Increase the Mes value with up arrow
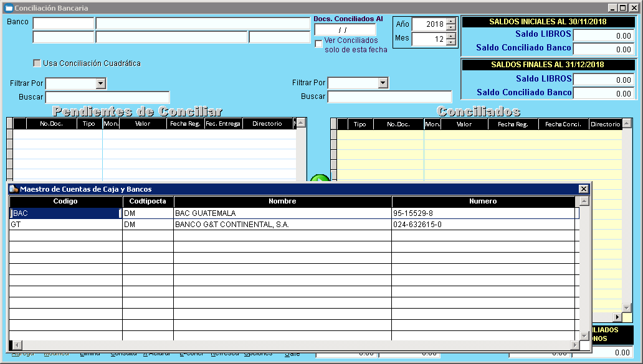This screenshot has width=643, height=364. coord(451,35)
